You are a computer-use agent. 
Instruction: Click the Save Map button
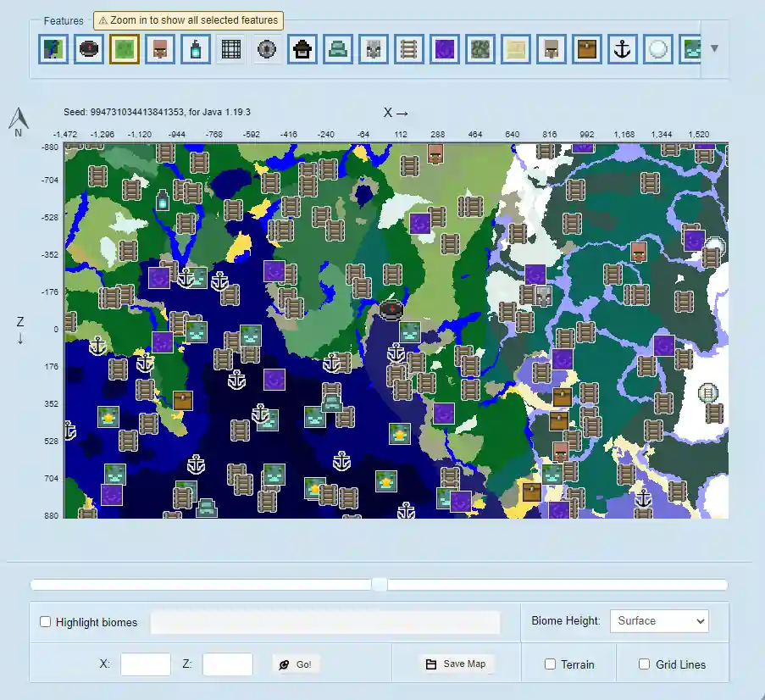(457, 664)
